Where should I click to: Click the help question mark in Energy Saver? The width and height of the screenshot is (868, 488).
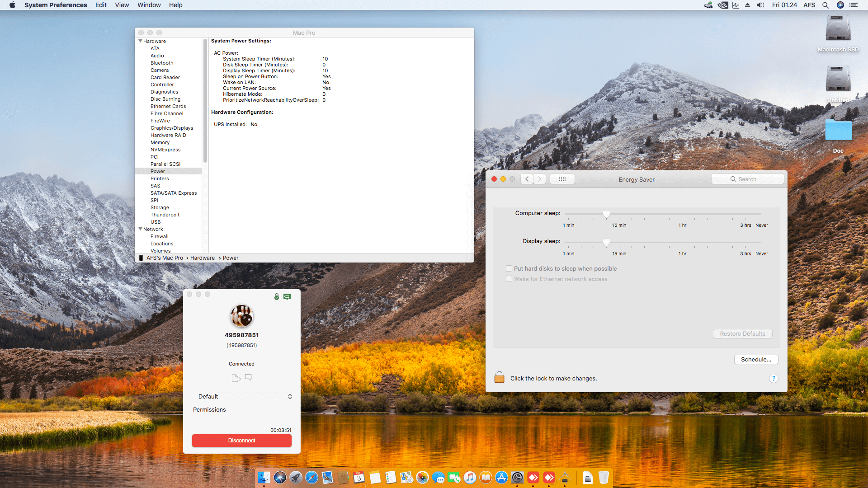click(774, 379)
